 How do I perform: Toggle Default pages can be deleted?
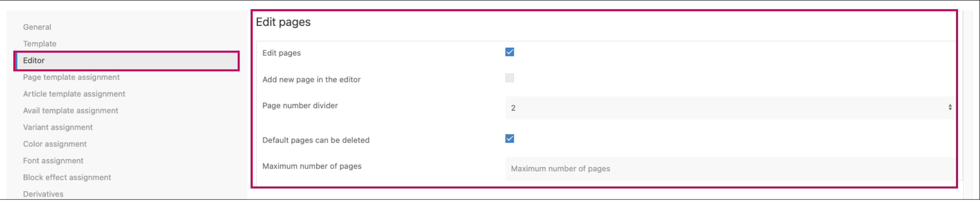(510, 139)
